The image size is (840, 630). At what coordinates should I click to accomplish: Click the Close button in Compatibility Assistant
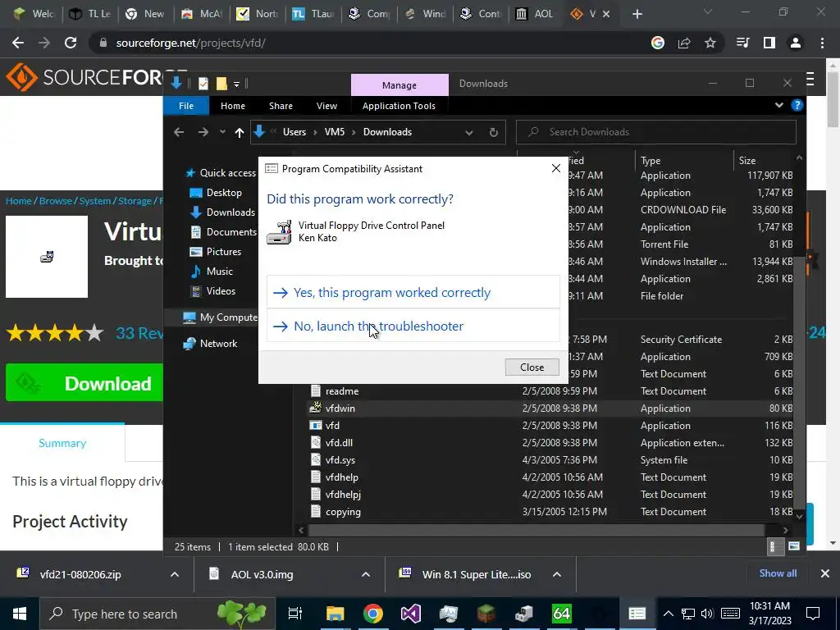[x=532, y=367]
